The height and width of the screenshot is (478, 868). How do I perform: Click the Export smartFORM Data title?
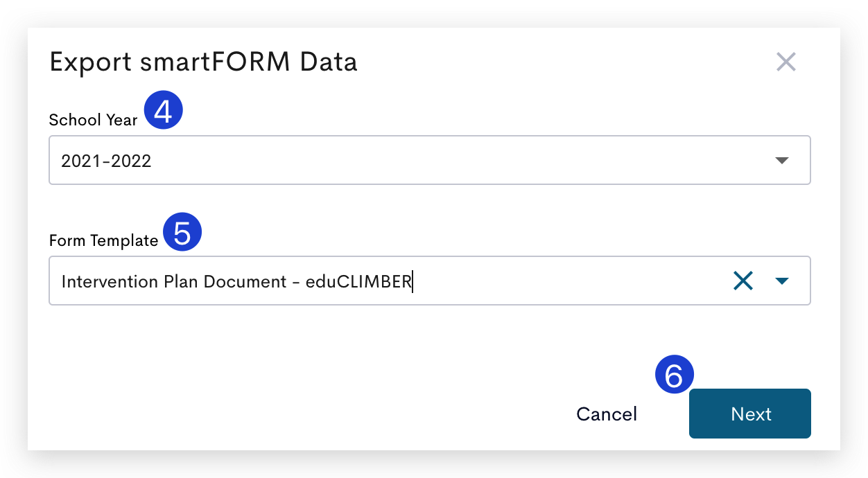203,62
